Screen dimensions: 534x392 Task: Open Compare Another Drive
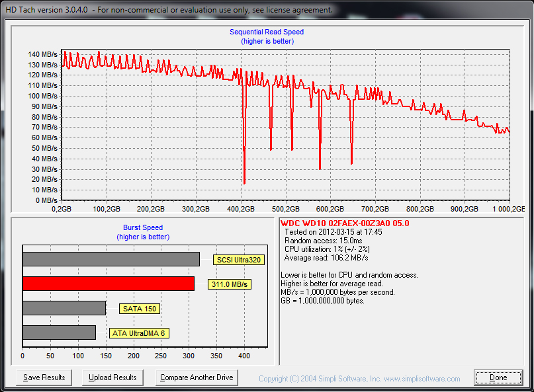point(197,377)
